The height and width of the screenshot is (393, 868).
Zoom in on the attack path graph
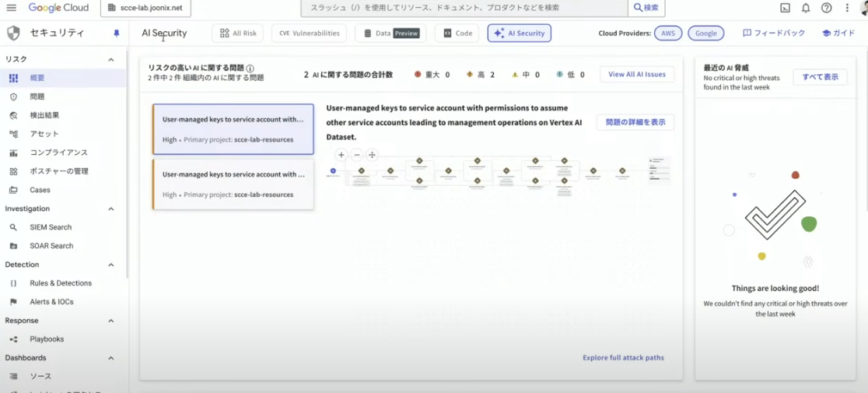pos(341,155)
